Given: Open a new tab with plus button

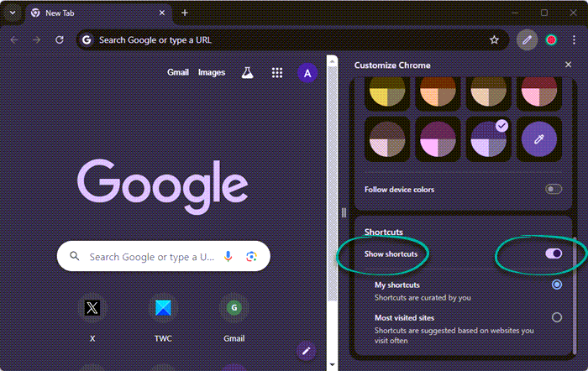Looking at the screenshot, I should point(185,13).
